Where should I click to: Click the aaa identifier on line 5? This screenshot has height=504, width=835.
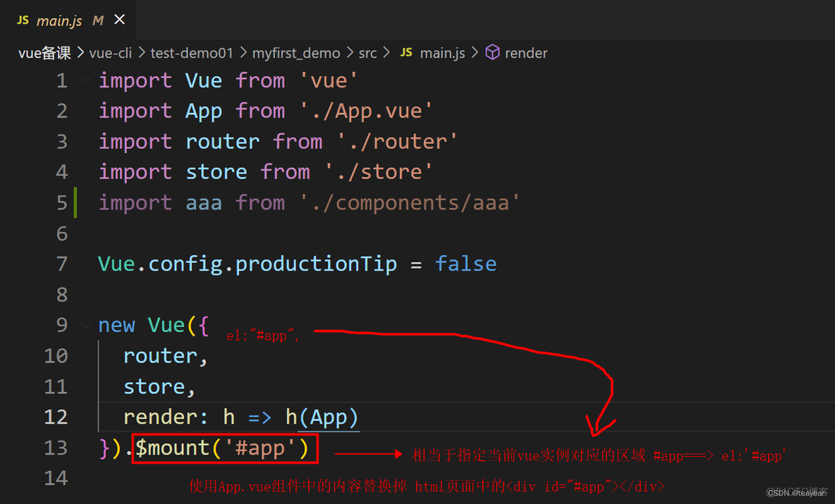(x=203, y=203)
